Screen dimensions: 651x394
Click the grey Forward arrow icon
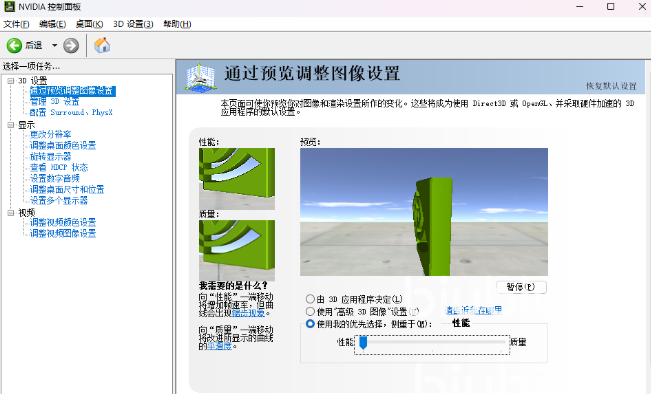[x=71, y=45]
